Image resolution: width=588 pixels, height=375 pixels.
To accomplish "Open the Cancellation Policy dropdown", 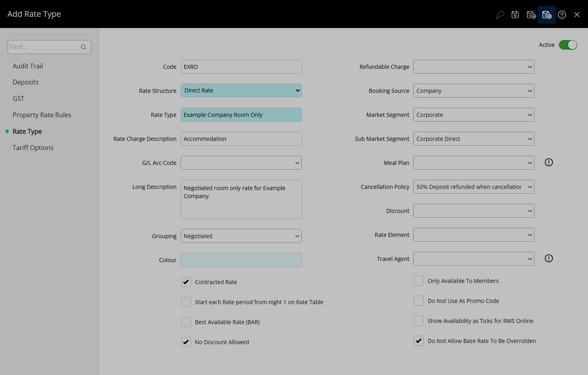I will [474, 187].
